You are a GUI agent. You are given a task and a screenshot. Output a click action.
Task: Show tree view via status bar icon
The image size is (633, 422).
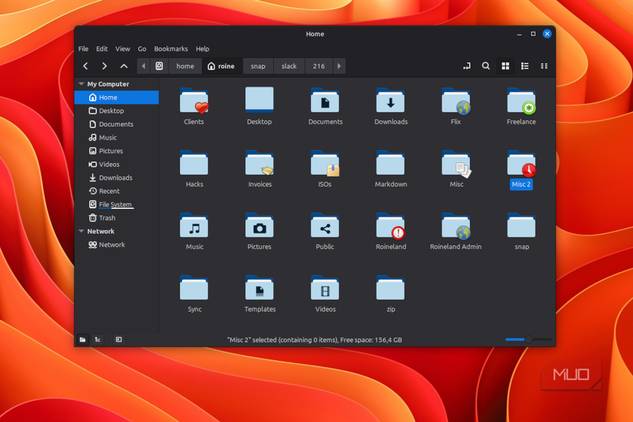pyautogui.click(x=98, y=340)
